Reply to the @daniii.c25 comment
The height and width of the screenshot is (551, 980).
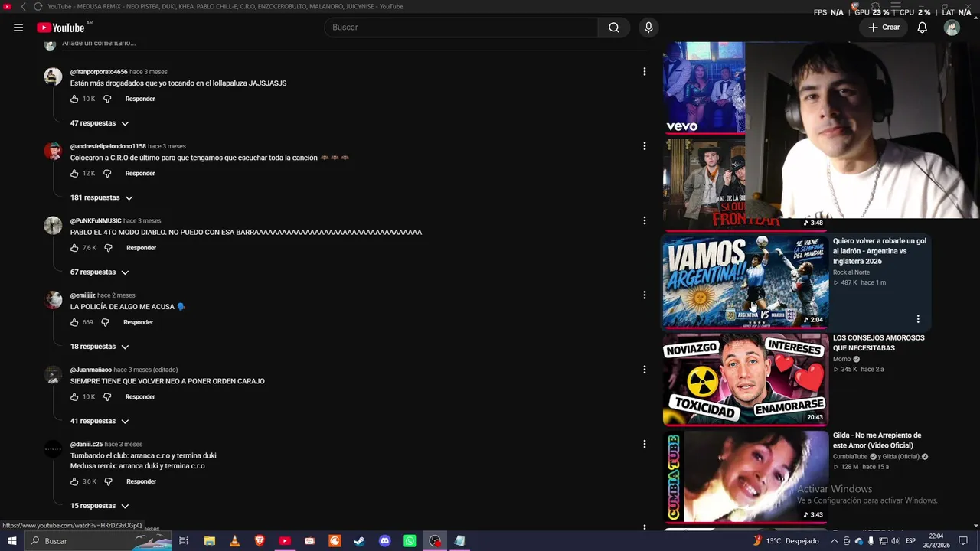(x=141, y=481)
